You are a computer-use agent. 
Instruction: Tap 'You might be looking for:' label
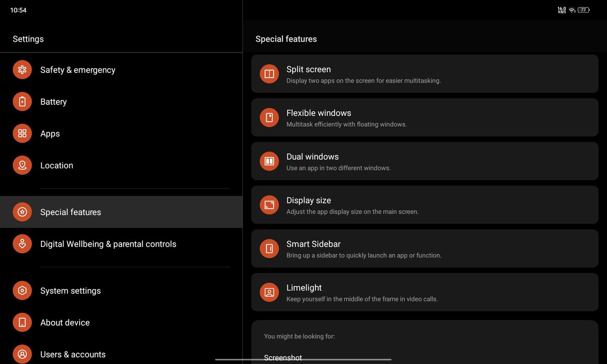point(299,336)
